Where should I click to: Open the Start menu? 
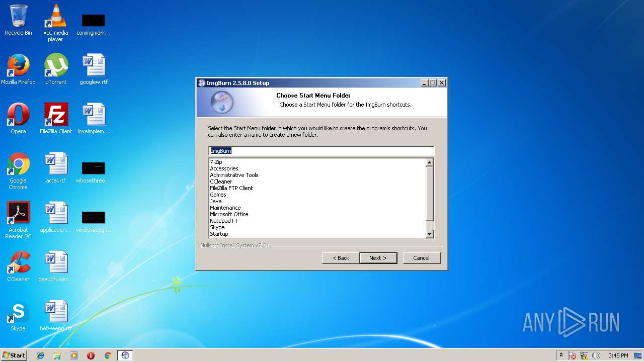(14, 355)
